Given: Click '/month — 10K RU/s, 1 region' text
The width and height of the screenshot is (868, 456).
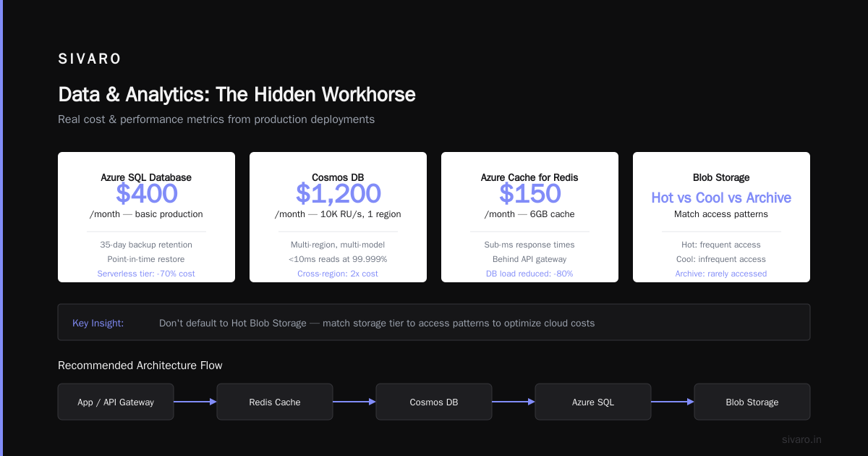Looking at the screenshot, I should tap(338, 214).
